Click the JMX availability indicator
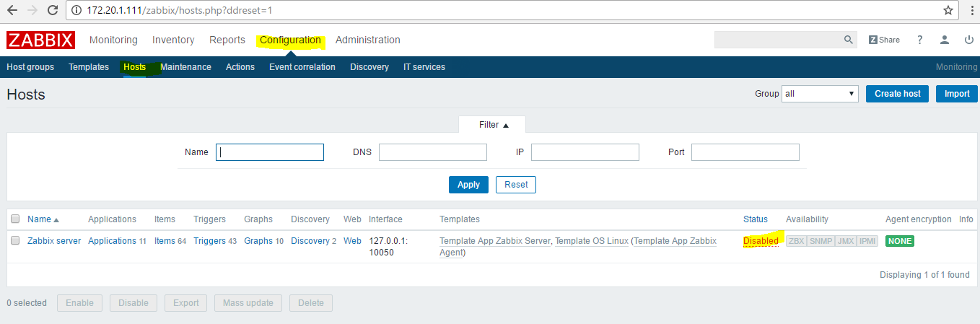 coord(845,241)
